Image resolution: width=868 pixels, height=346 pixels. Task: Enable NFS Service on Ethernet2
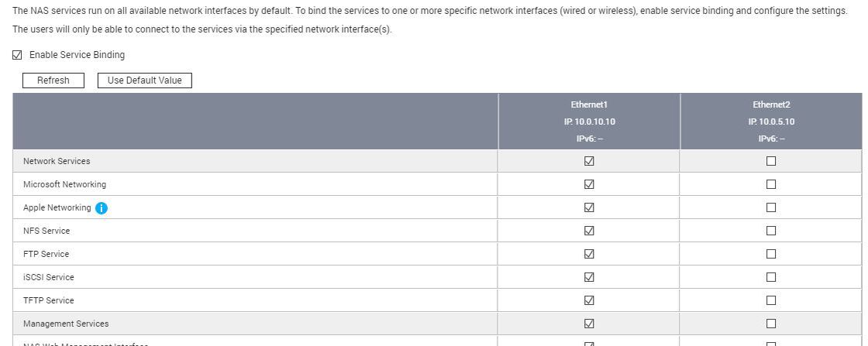771,231
